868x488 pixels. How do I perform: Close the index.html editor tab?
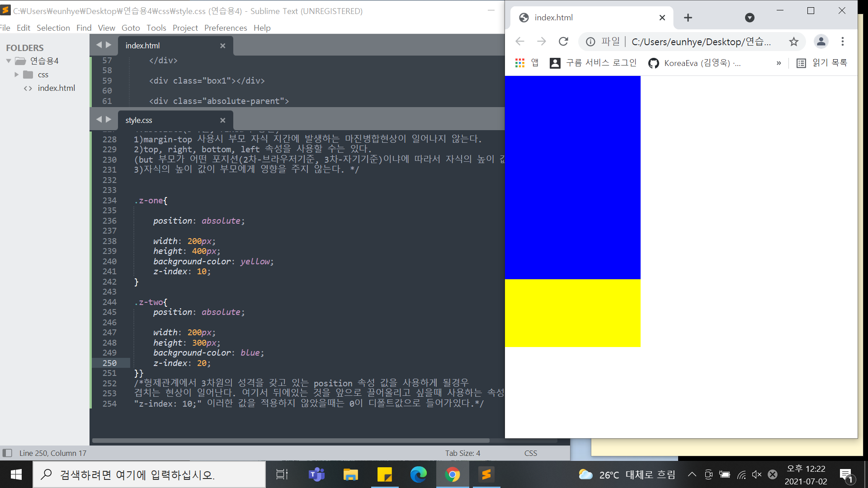pyautogui.click(x=222, y=46)
